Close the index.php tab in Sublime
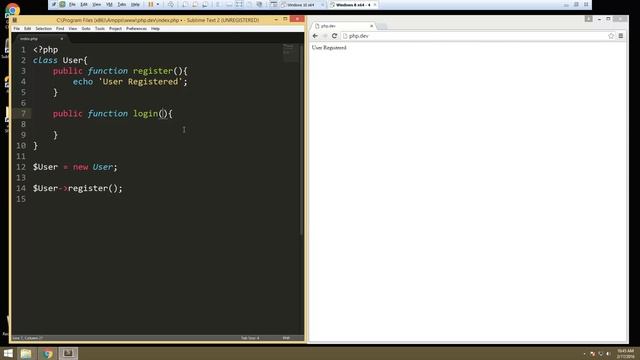640x360 pixels. (62, 39)
